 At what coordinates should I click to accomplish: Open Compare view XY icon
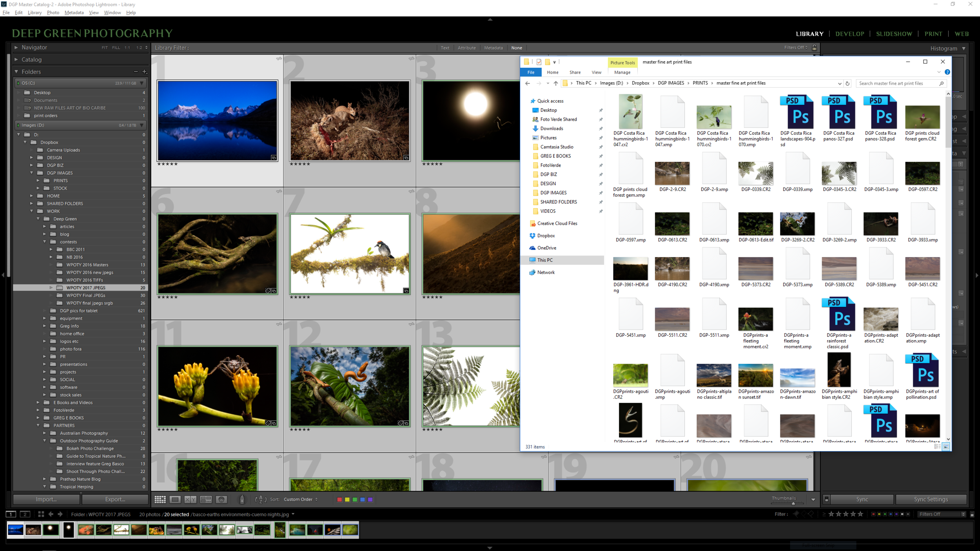[190, 499]
